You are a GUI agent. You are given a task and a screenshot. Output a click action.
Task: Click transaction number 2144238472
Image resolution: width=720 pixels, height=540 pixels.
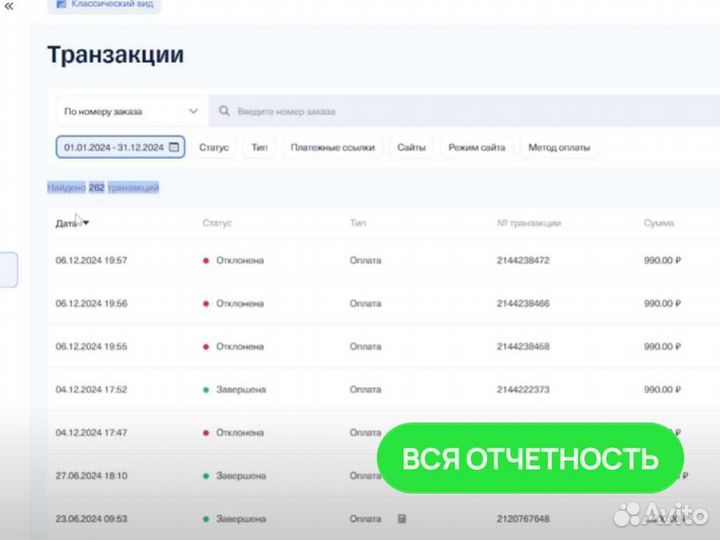(523, 260)
